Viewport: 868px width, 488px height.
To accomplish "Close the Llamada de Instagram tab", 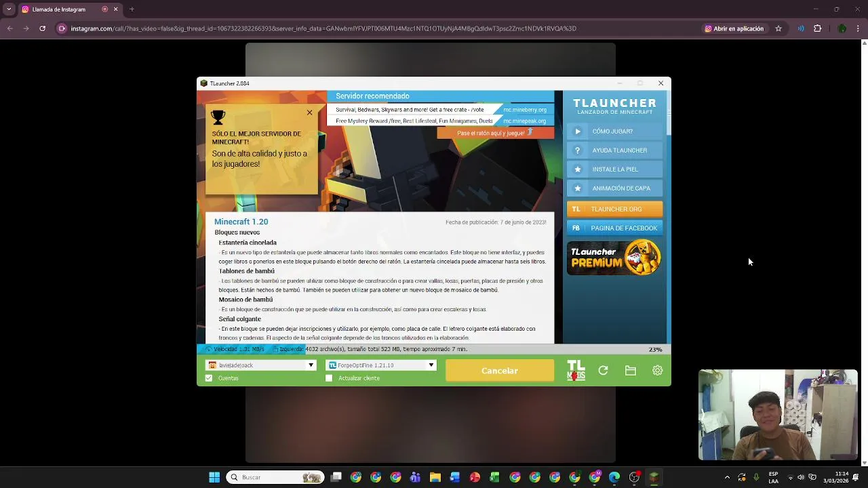I will [116, 9].
